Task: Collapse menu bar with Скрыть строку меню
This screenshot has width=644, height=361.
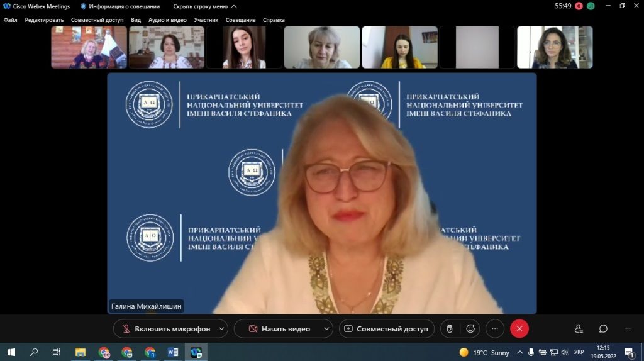Action: [205, 6]
